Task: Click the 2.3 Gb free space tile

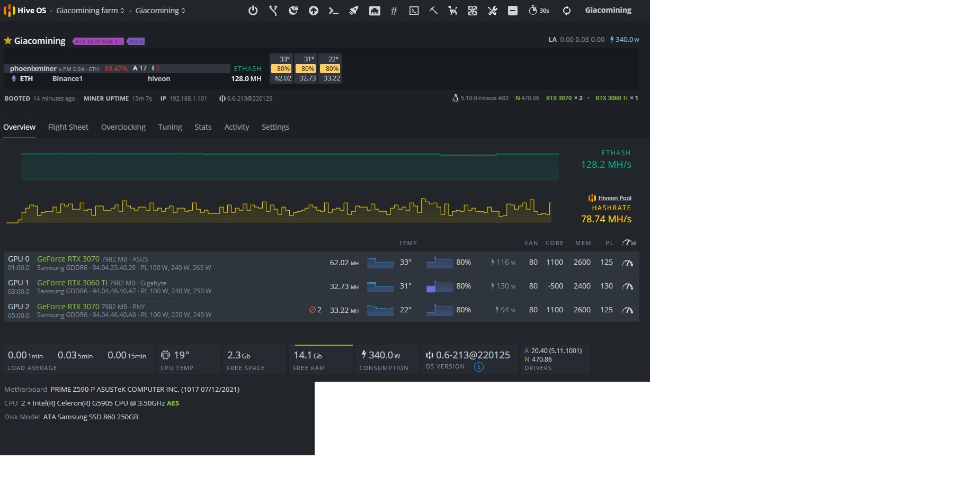Action: [x=255, y=359]
